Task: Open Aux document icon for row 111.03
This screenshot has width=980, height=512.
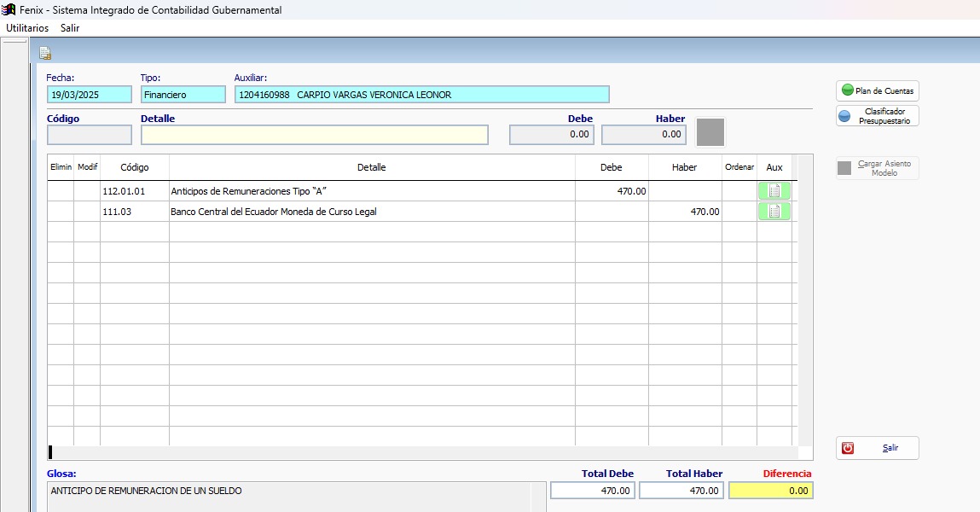Action: coord(774,212)
